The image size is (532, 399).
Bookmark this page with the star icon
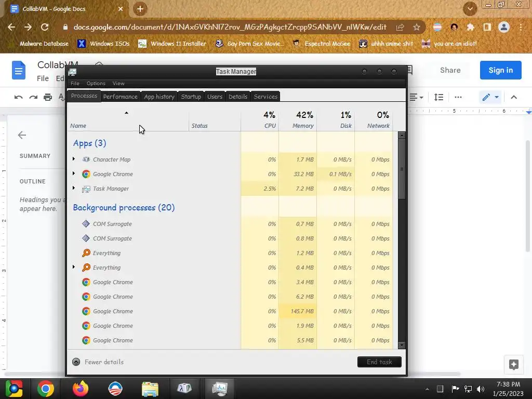[417, 27]
